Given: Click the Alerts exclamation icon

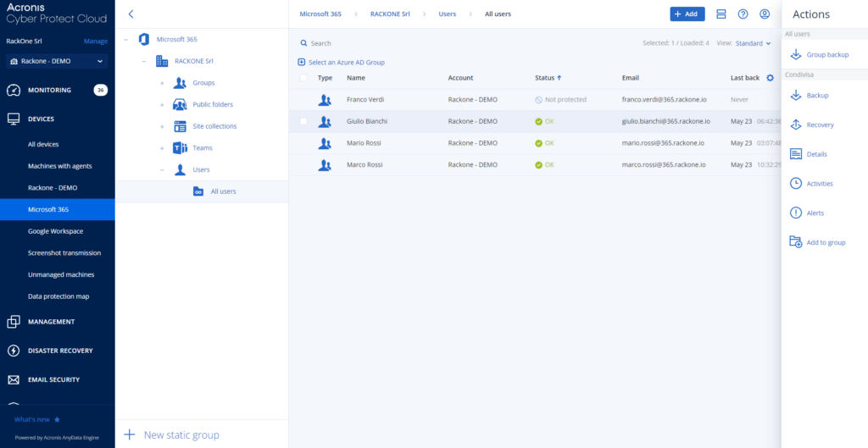Looking at the screenshot, I should (795, 213).
